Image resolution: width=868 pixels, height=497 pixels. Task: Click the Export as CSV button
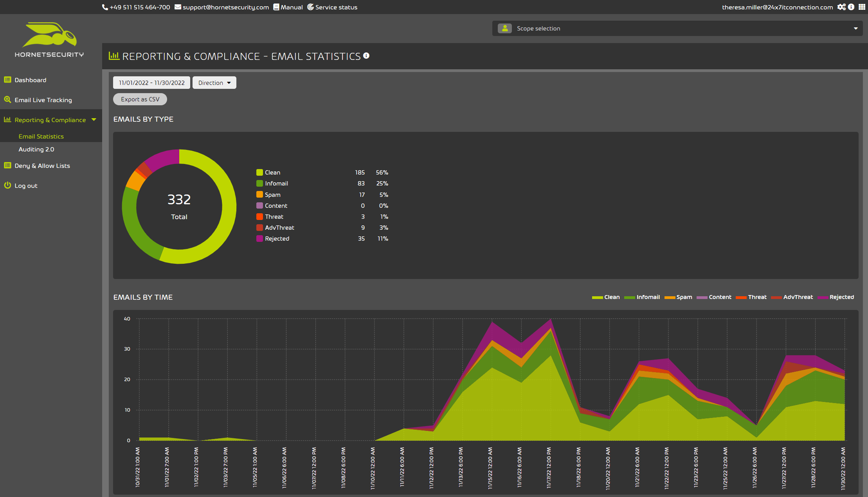(139, 98)
